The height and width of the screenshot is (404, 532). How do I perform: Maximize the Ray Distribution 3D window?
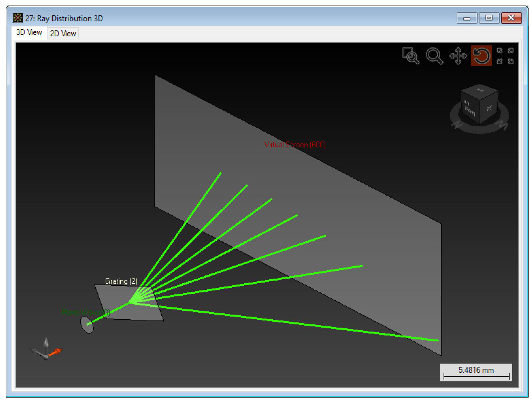tap(489, 18)
